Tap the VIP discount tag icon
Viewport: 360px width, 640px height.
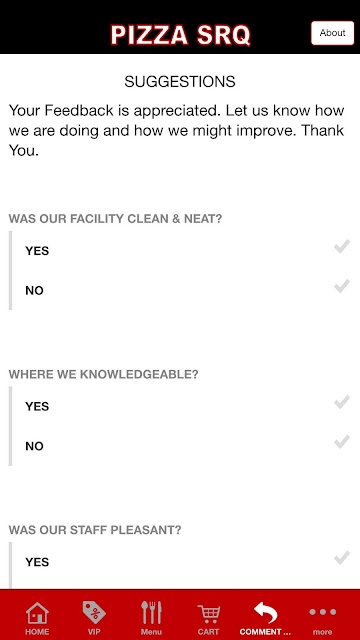point(94,613)
